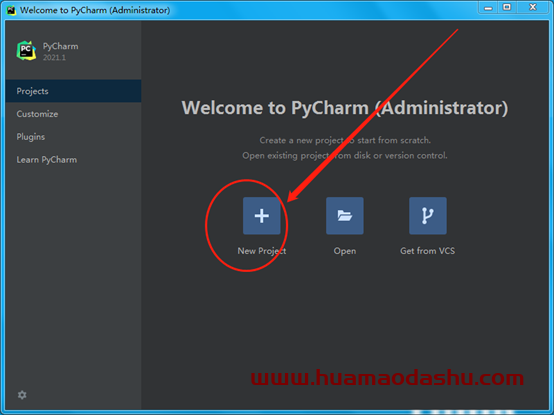Click the Welcome to PyCharm heading
The height and width of the screenshot is (415, 554).
coord(345,108)
